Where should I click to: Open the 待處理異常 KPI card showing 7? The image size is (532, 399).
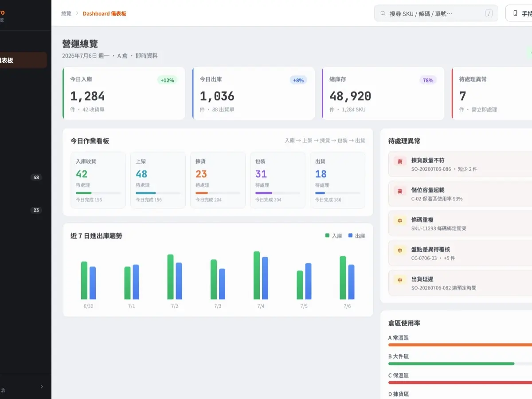coord(492,93)
